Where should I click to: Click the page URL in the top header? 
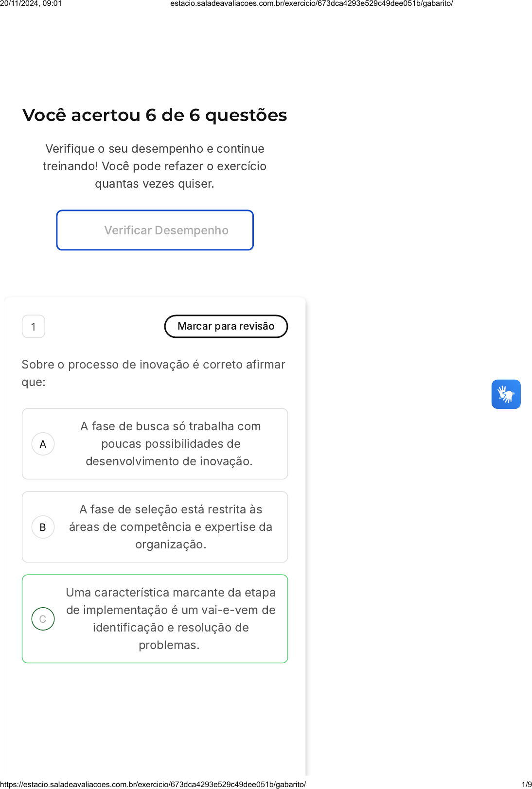coord(311,4)
